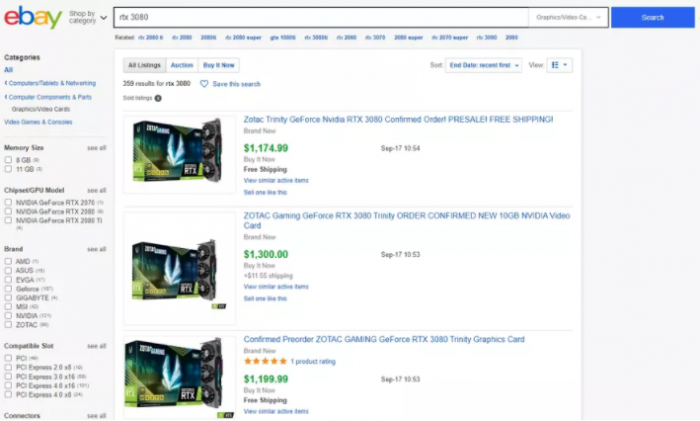Click the 359 results for rtx 3080 text
Screen dimensions: 700x421
tap(157, 83)
